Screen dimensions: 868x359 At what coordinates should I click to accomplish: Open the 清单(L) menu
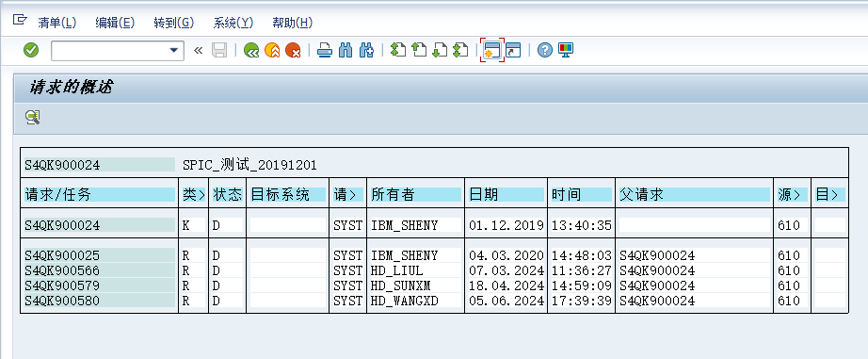(x=57, y=23)
